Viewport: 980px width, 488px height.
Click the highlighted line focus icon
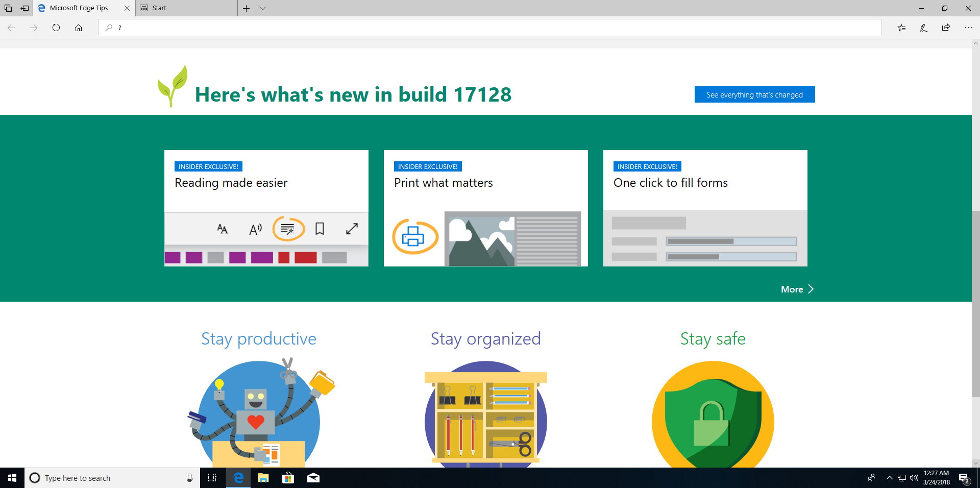click(288, 229)
